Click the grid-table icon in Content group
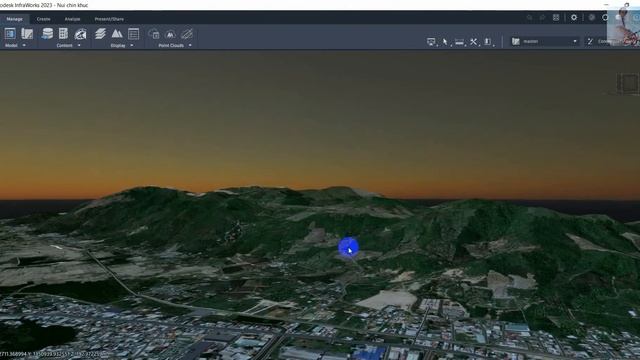Screen dimensions: 640x360 point(63,33)
